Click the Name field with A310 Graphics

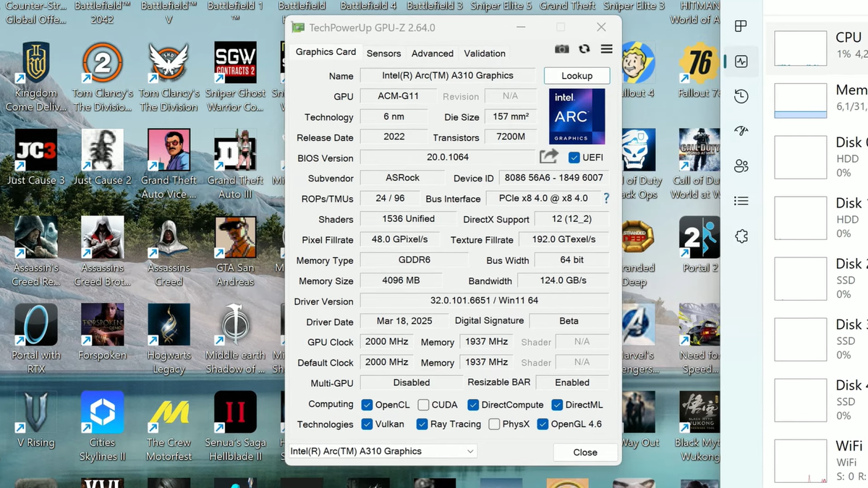tap(448, 76)
